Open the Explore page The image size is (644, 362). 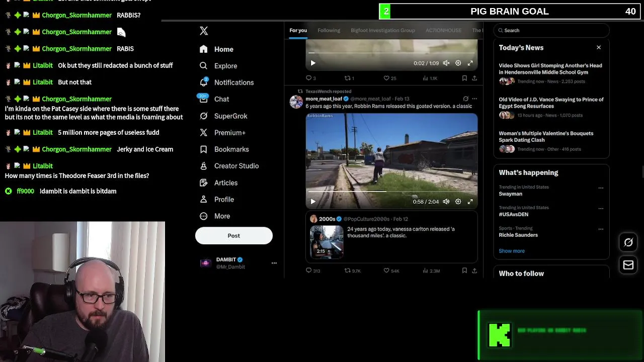point(218,66)
